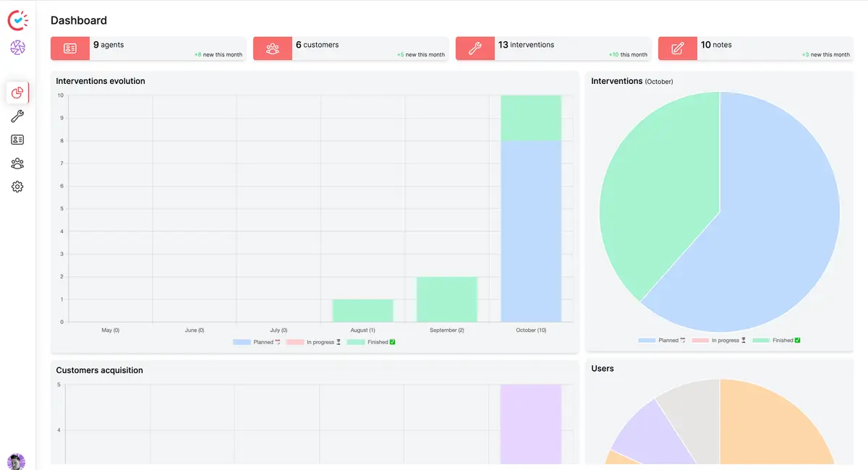The height and width of the screenshot is (470, 868).
Task: Open Customers via the sidebar people icon
Action: point(18,163)
